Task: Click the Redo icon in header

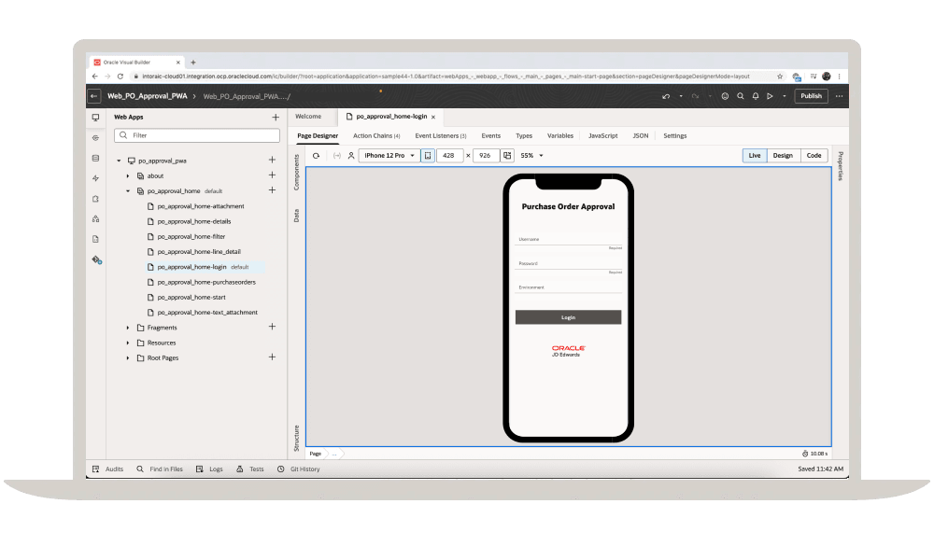Action: [695, 96]
